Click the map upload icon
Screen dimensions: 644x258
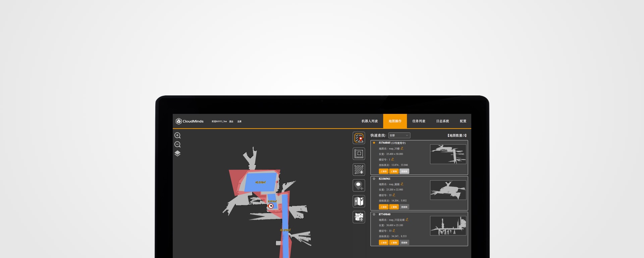[x=359, y=217]
